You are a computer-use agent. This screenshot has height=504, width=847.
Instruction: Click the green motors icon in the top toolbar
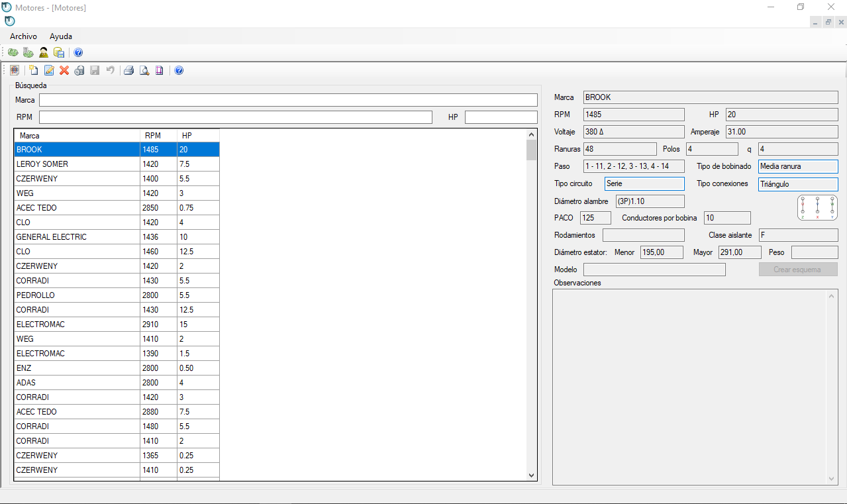pyautogui.click(x=13, y=52)
